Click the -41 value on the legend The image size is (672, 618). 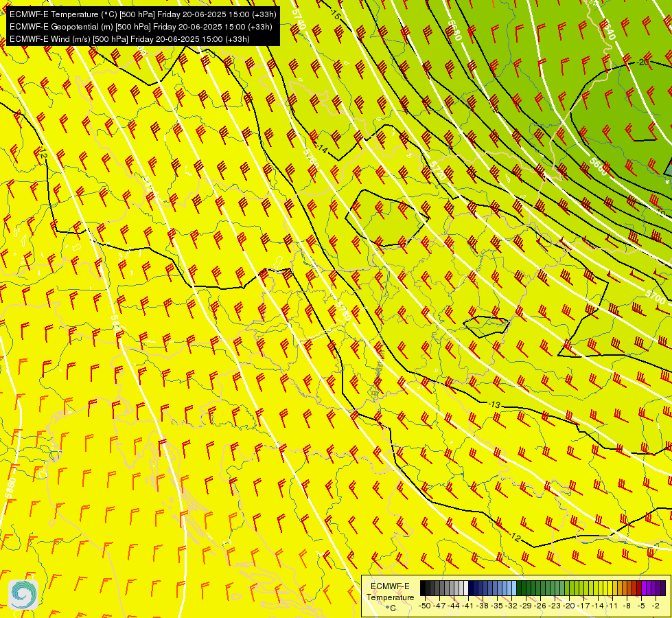(x=469, y=606)
